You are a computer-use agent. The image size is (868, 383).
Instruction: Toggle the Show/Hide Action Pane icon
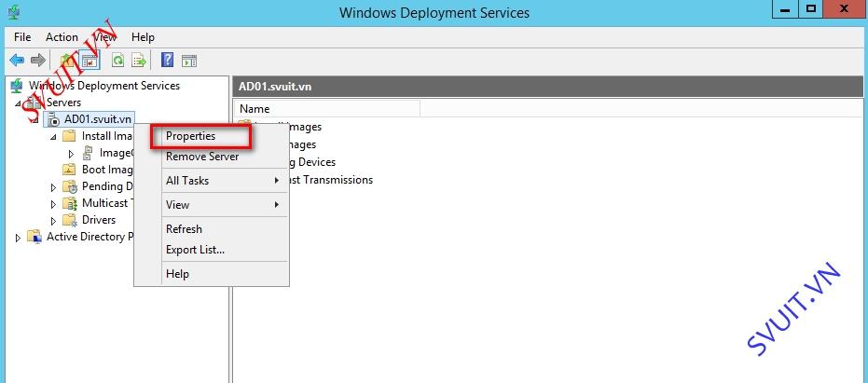coord(189,61)
